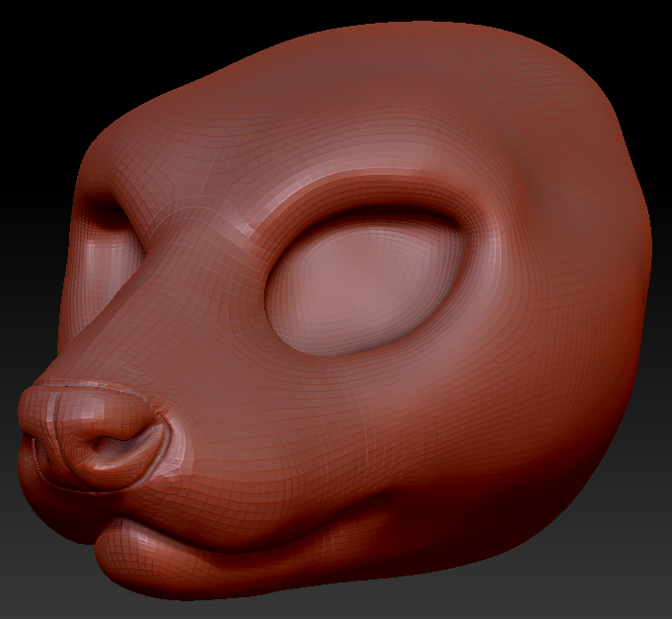
Task: Click the lower lip of the sculpted head
Action: 240,553
